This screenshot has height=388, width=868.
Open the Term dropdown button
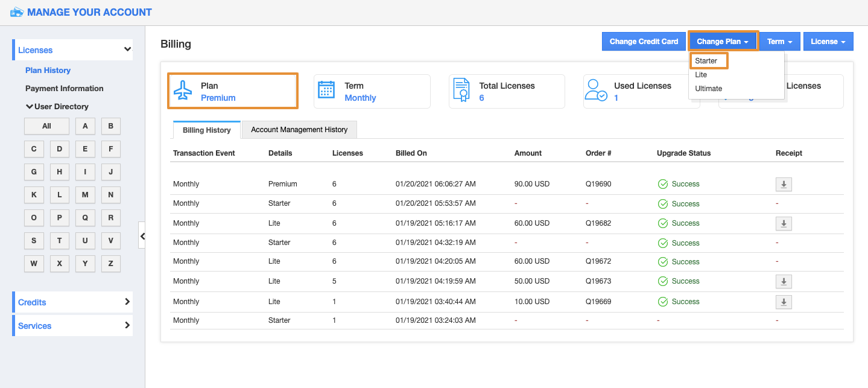[779, 42]
